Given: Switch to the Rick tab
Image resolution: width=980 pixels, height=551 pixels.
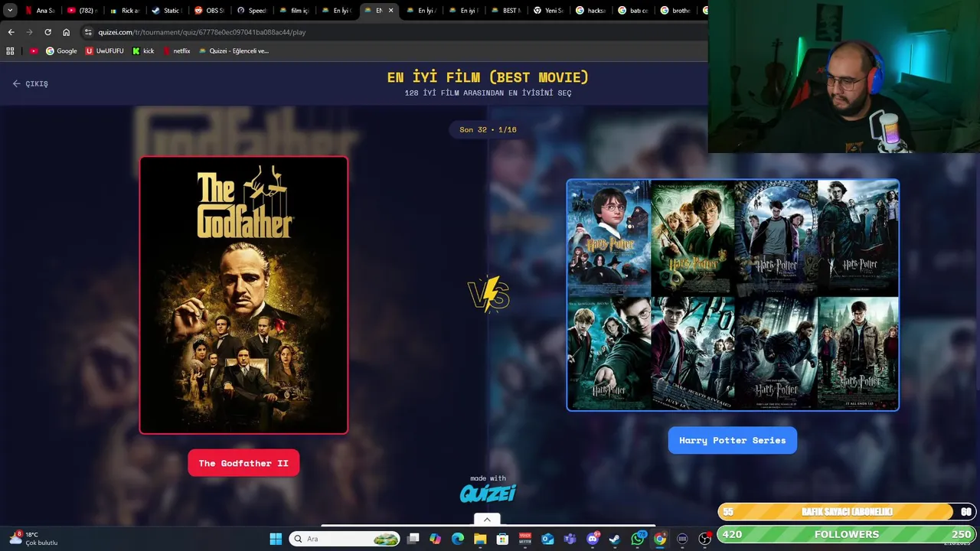Looking at the screenshot, I should tap(125, 11).
